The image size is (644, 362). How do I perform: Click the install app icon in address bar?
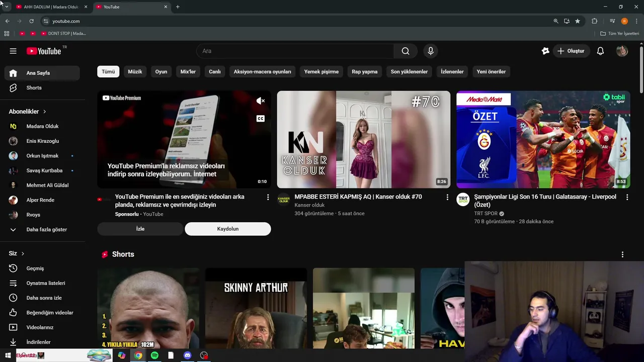pos(567,21)
